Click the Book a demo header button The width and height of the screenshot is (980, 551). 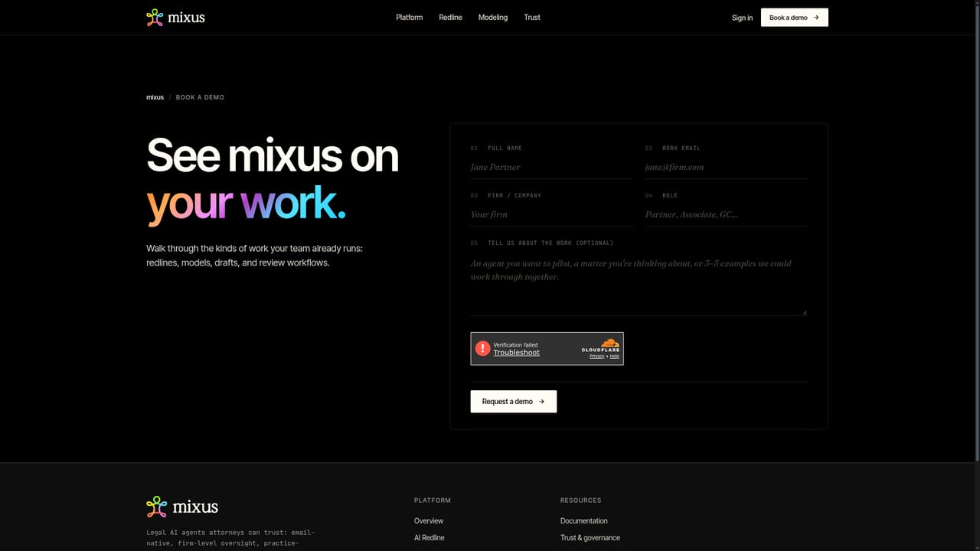(x=795, y=17)
